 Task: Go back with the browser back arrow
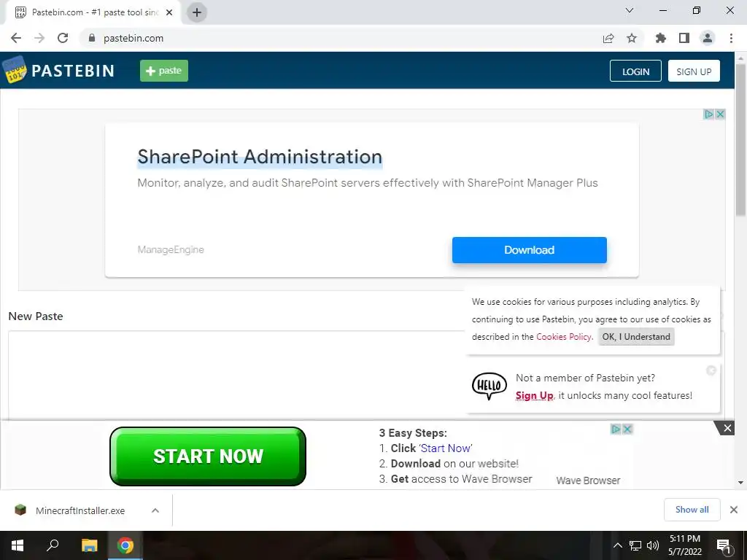[16, 38]
